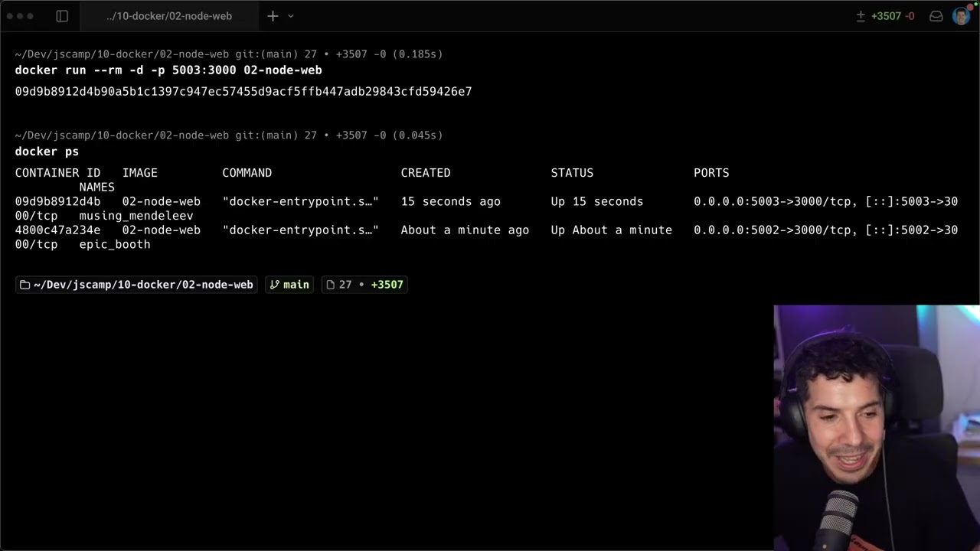Click the "Up 15 seconds" status

click(x=597, y=202)
